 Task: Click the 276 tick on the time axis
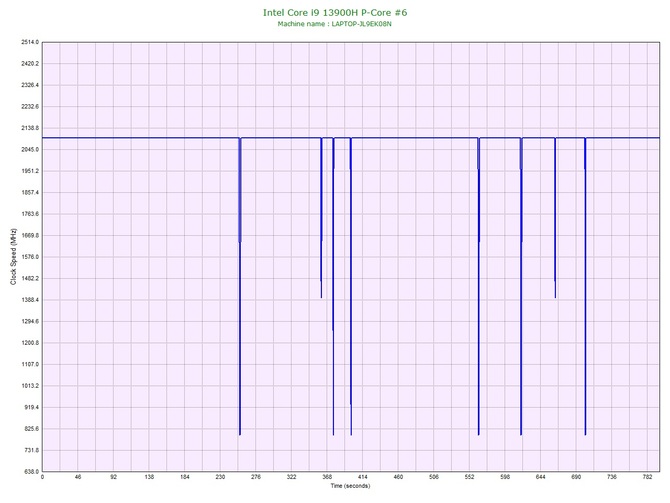click(256, 477)
